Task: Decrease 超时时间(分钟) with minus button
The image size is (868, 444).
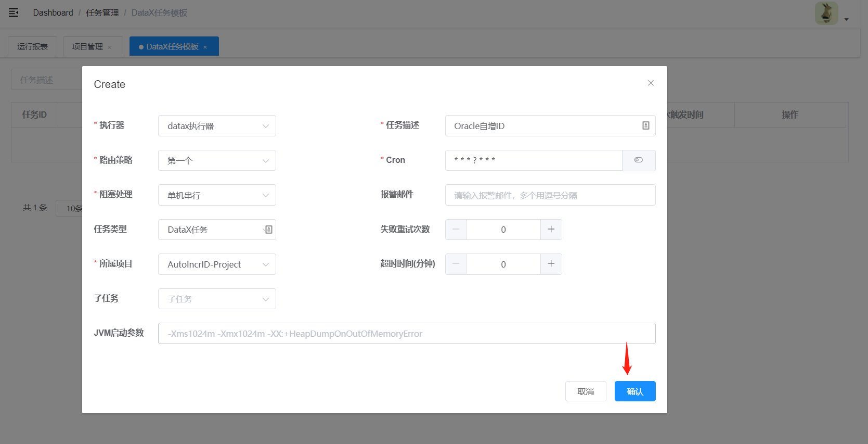Action: coord(456,264)
